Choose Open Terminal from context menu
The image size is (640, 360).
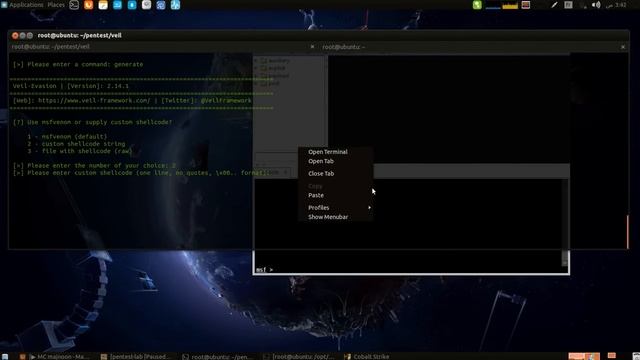tap(328, 152)
